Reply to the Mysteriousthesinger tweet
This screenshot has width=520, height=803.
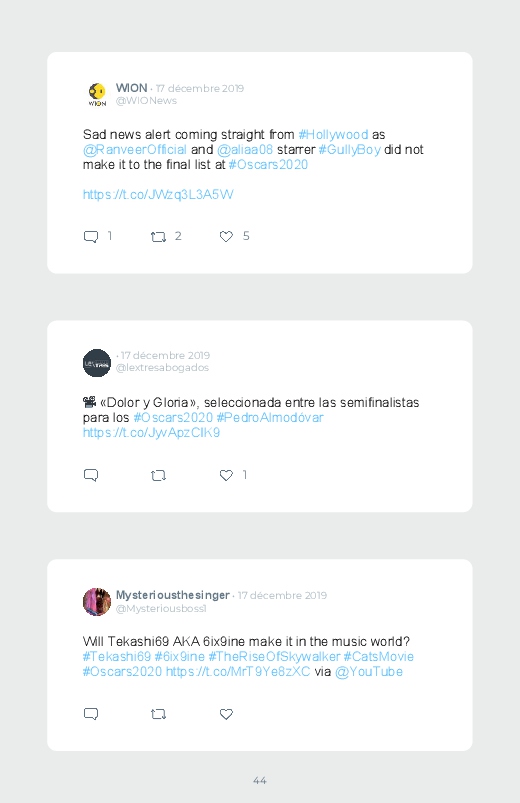(x=91, y=714)
